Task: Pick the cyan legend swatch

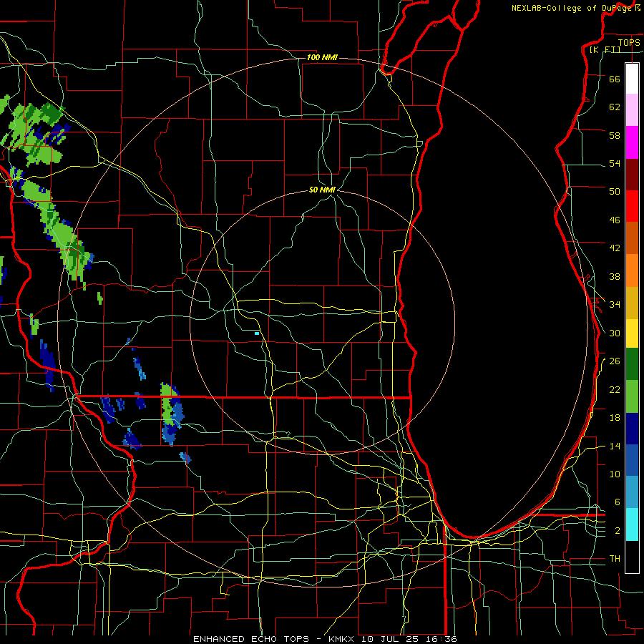Action: coord(632,525)
